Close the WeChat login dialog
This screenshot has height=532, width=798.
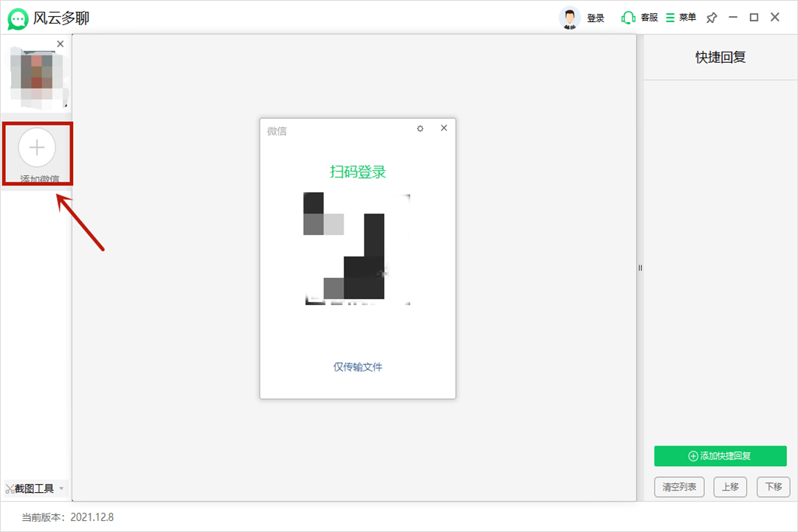pos(444,128)
